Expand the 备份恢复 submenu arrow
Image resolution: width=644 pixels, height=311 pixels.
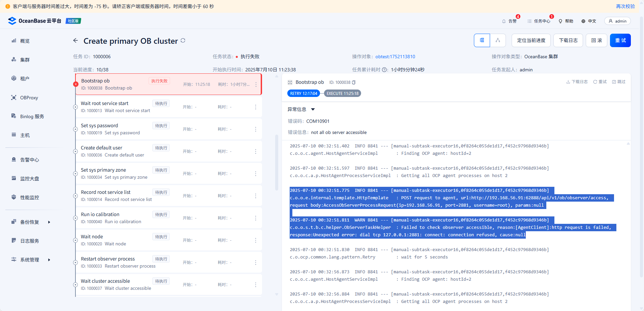click(49, 222)
